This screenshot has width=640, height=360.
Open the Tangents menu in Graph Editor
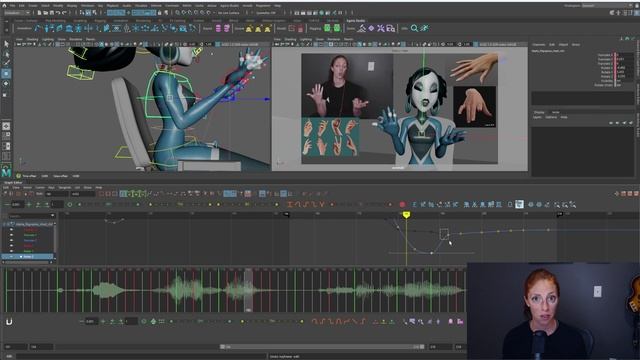coord(64,187)
